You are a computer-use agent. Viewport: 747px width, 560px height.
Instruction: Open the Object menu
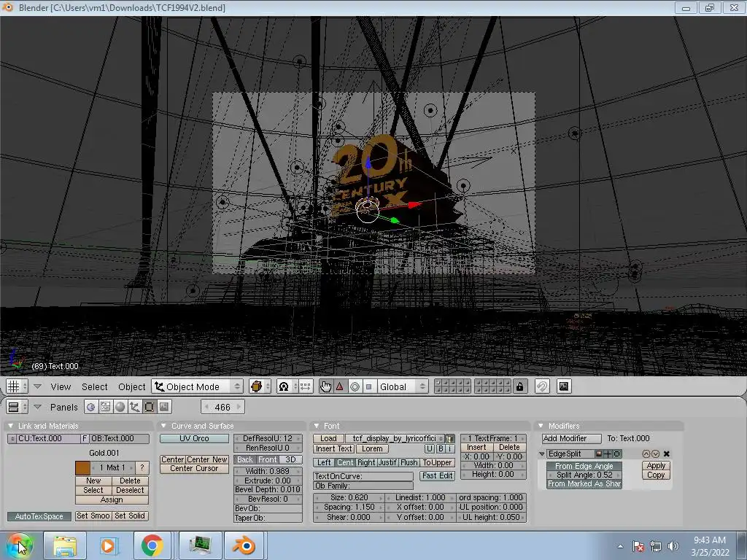pos(131,387)
